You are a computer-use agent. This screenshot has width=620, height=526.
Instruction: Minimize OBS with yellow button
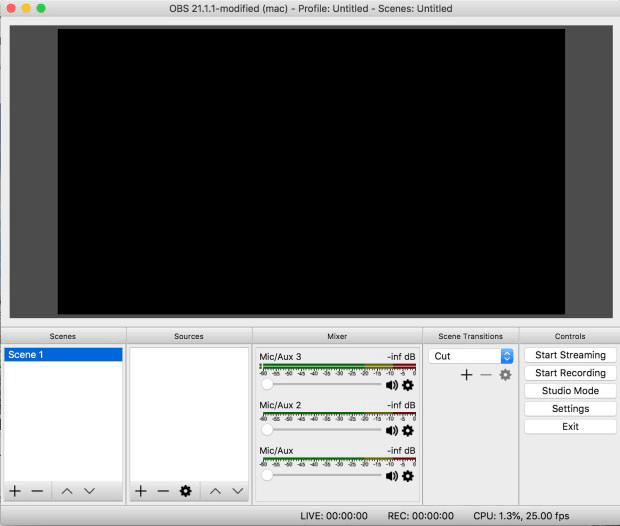pos(26,8)
